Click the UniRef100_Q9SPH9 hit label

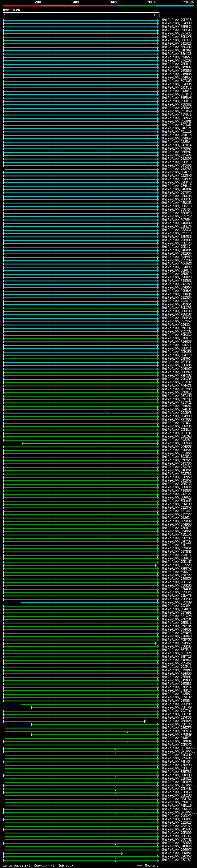176,704
